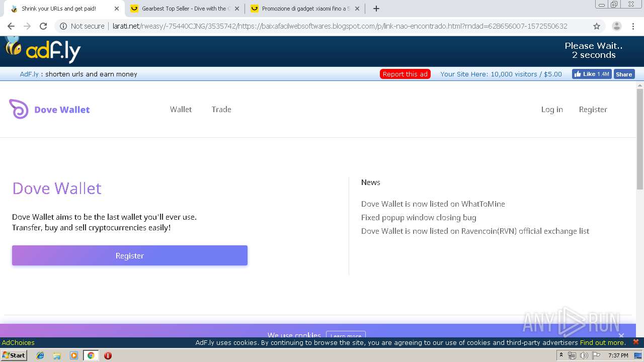Click the Log in link
This screenshot has height=362, width=644.
click(x=552, y=109)
